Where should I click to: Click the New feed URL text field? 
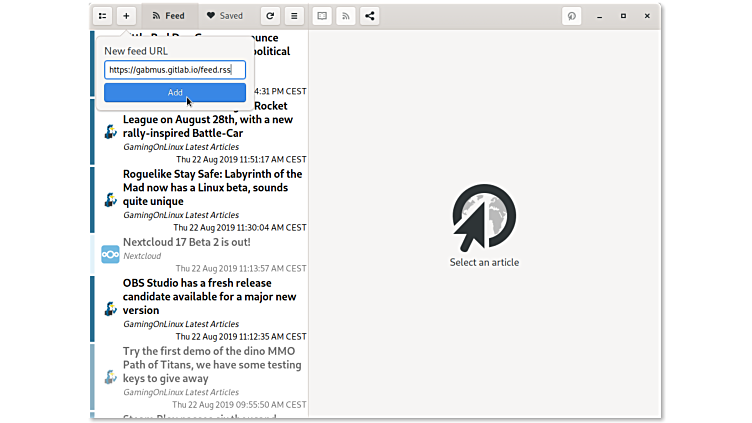[175, 70]
